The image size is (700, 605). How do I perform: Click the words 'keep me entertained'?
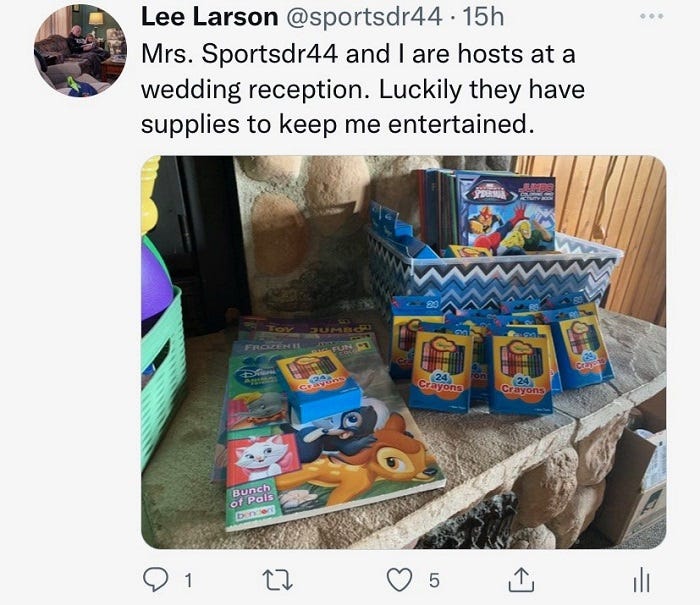point(406,124)
